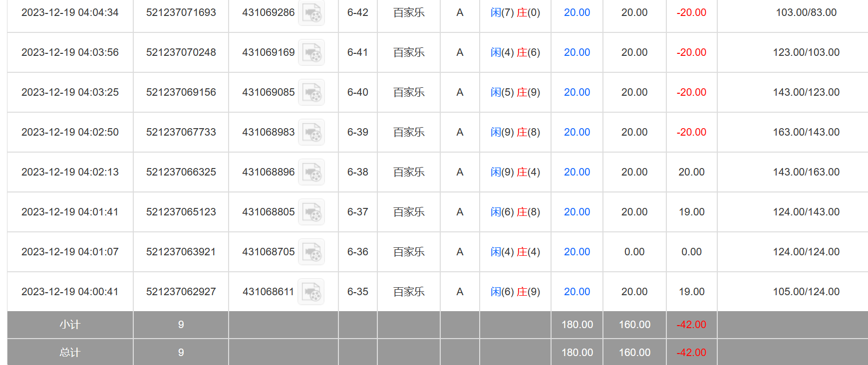The image size is (868, 365).
Task: Click timestamp 2023-12-19 04:03:56
Action: point(70,52)
